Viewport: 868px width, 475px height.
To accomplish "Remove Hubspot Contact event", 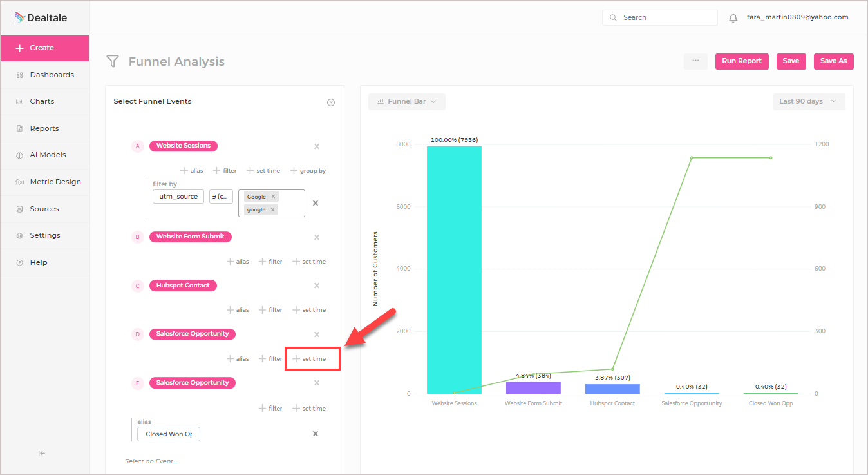I will coord(317,286).
